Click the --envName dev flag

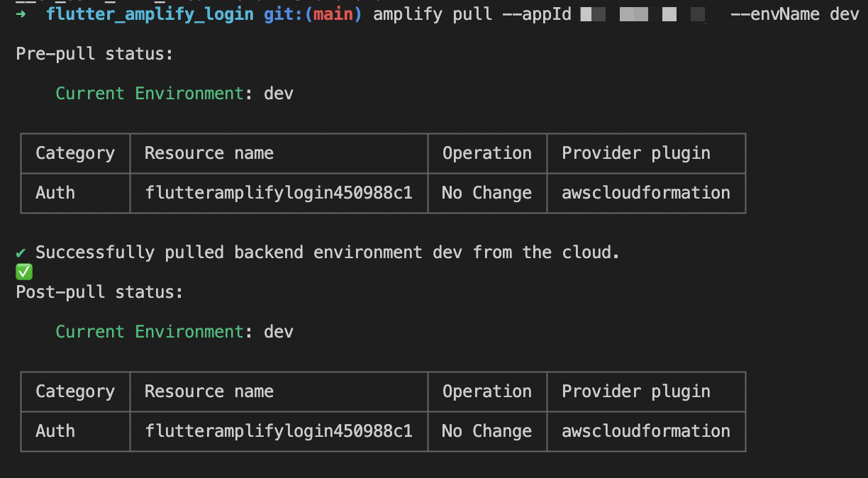click(x=793, y=13)
